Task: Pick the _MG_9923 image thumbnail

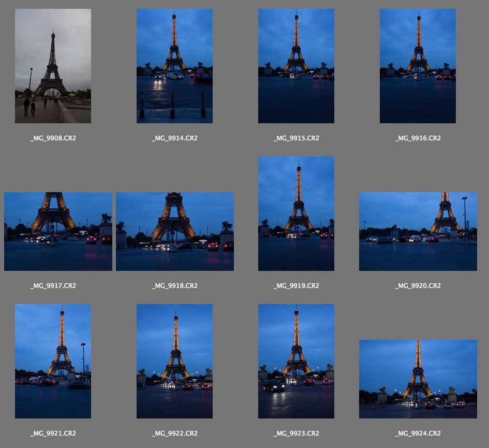Action: pos(296,361)
